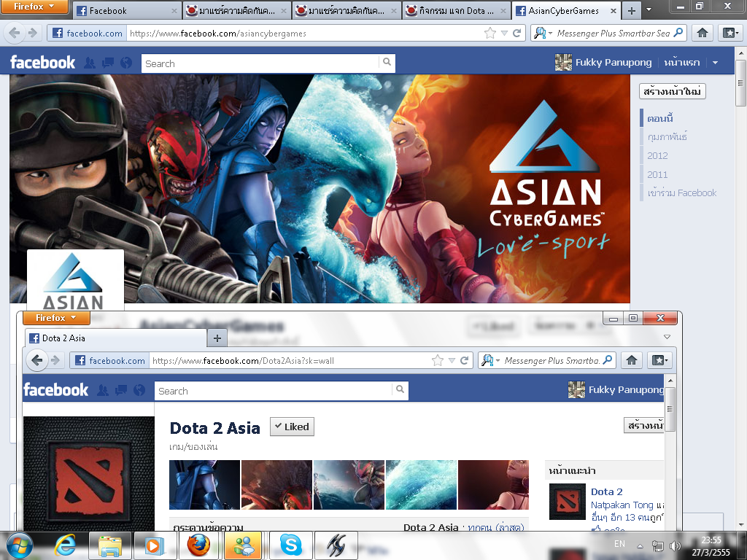The width and height of the screenshot is (747, 560).
Task: Open messages icon in Dota 2 Asia window
Action: click(121, 390)
